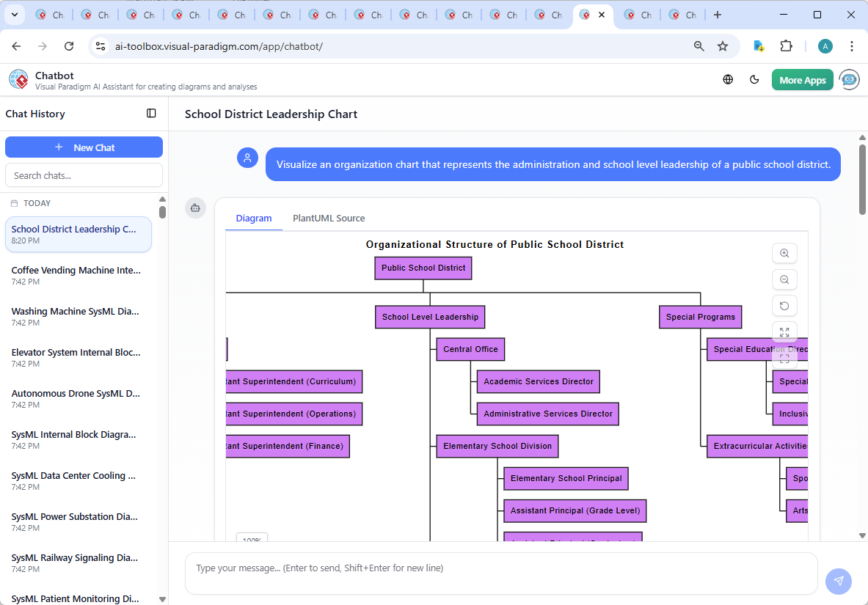Toggle dark mode with the moon icon
The width and height of the screenshot is (868, 605).
754,79
